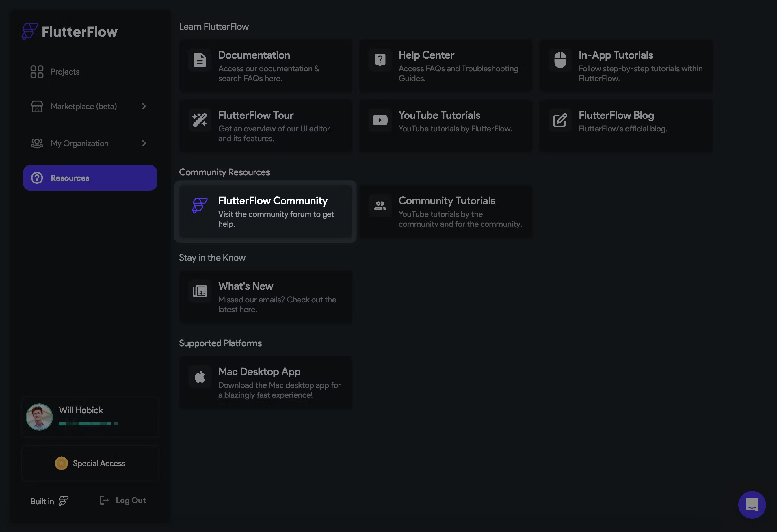Expand the Marketplace (beta) chevron

(144, 106)
